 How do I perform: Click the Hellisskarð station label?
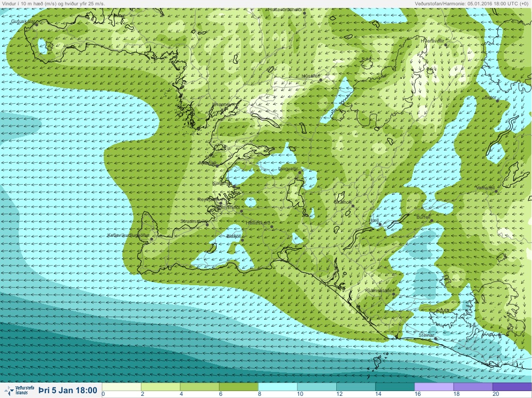[x=258, y=223]
